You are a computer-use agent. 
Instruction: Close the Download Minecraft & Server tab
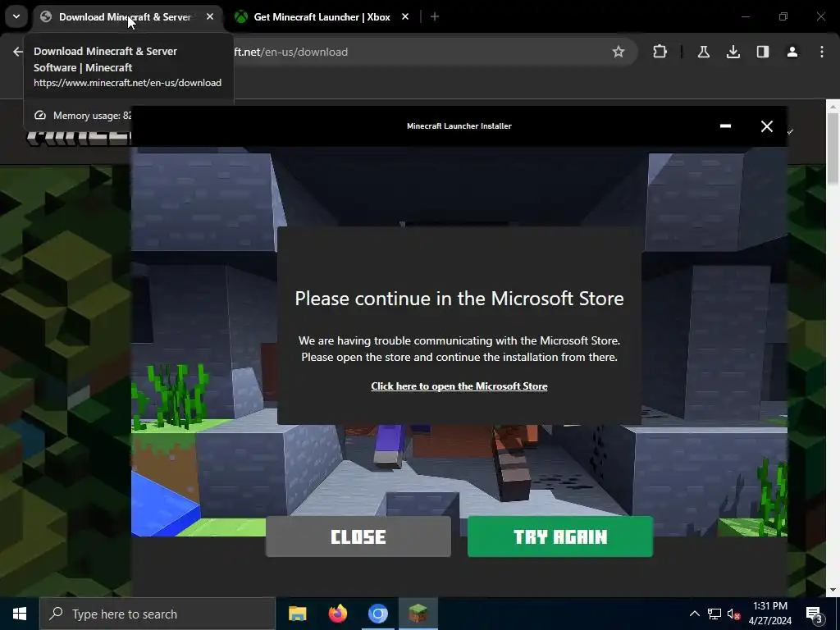tap(210, 16)
